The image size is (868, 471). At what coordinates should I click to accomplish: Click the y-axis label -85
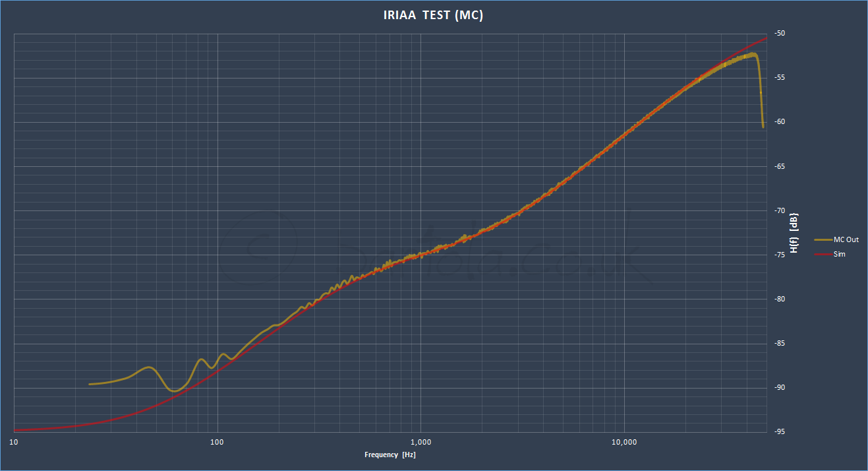pos(780,343)
